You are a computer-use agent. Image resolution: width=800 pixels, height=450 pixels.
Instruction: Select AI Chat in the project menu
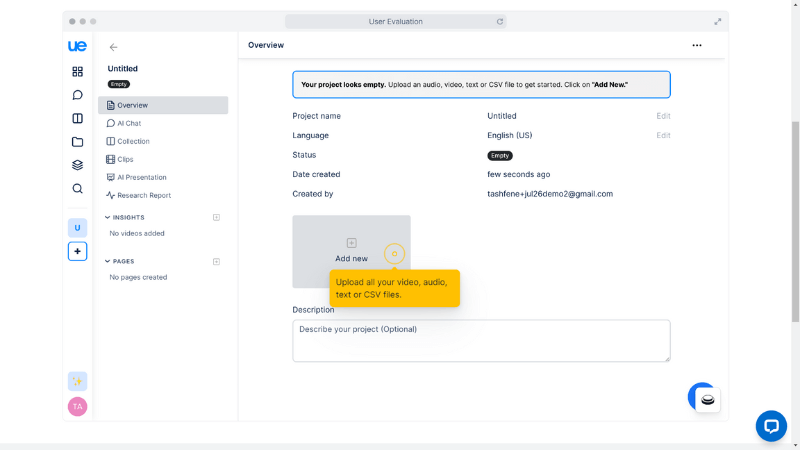tap(128, 123)
